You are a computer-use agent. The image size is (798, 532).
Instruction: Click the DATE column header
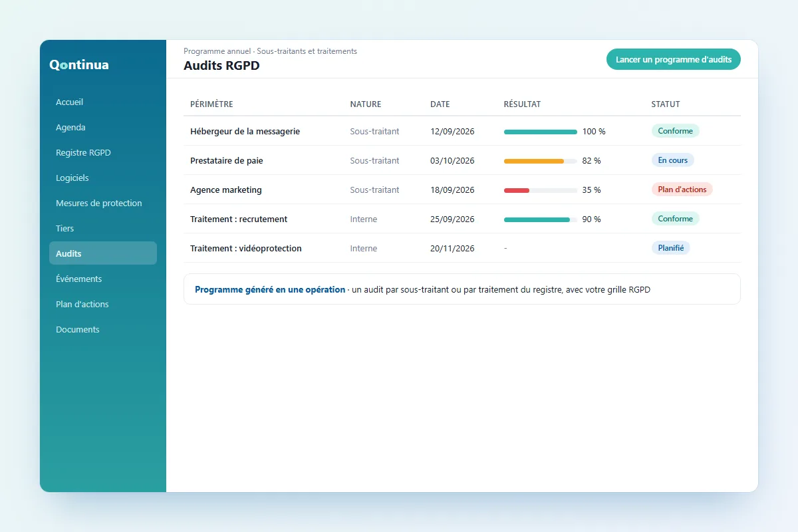click(440, 104)
